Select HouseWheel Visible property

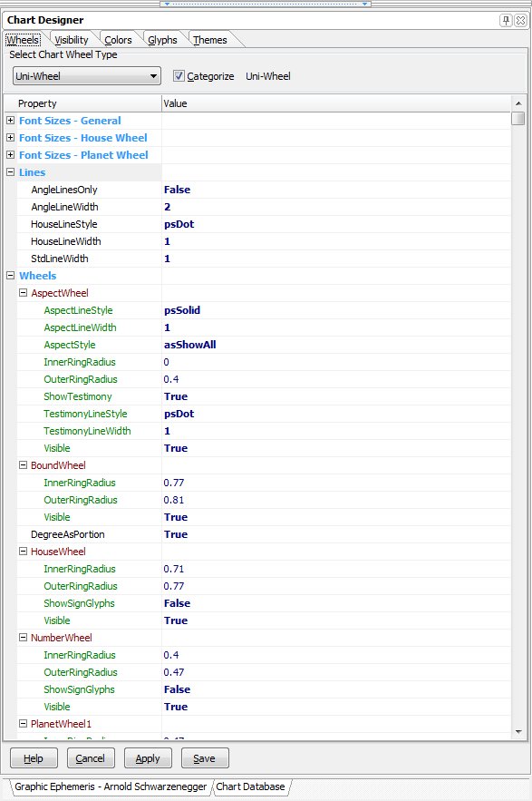[x=57, y=620]
